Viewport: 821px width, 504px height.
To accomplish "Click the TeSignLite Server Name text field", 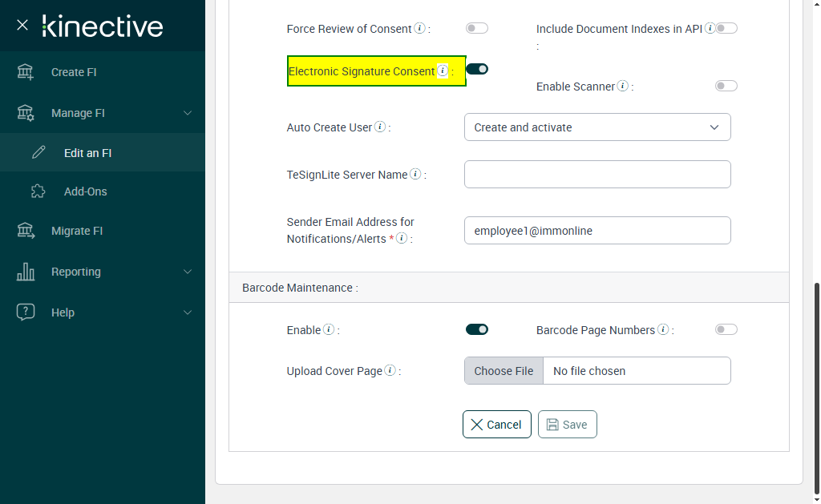I will (597, 175).
